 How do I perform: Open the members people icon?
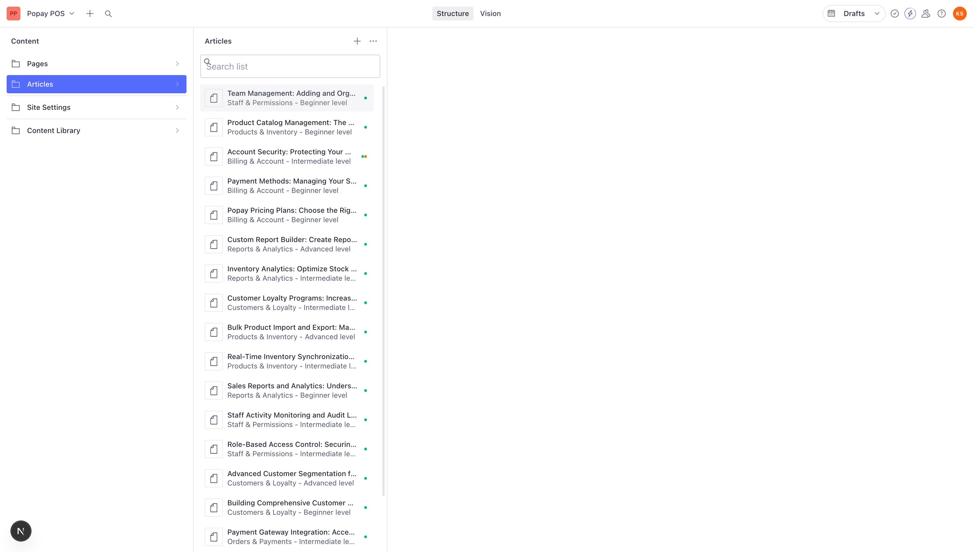pyautogui.click(x=926, y=13)
